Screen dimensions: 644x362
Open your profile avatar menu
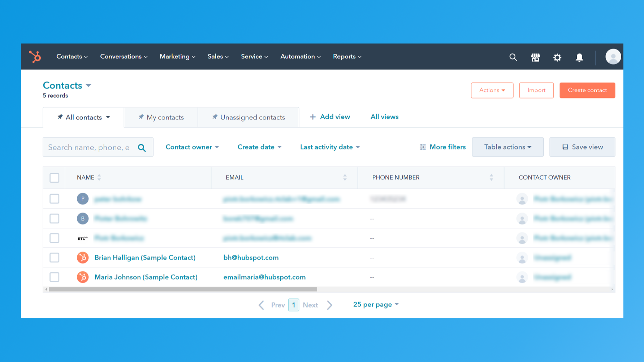[x=613, y=57]
